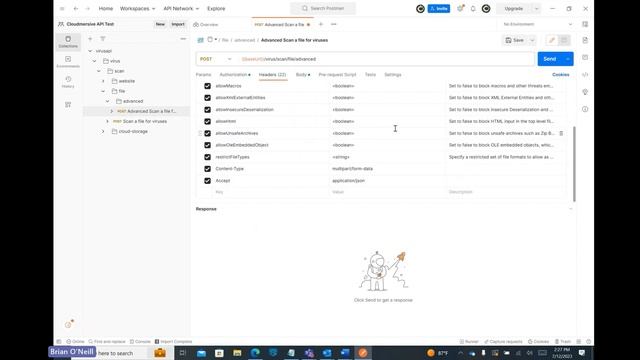640x360 pixels.
Task: Open the documentation icon in right sidebar
Action: pos(585,40)
